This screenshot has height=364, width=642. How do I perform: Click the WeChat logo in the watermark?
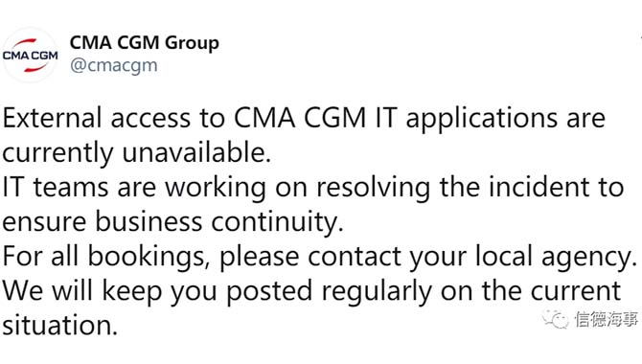point(556,319)
